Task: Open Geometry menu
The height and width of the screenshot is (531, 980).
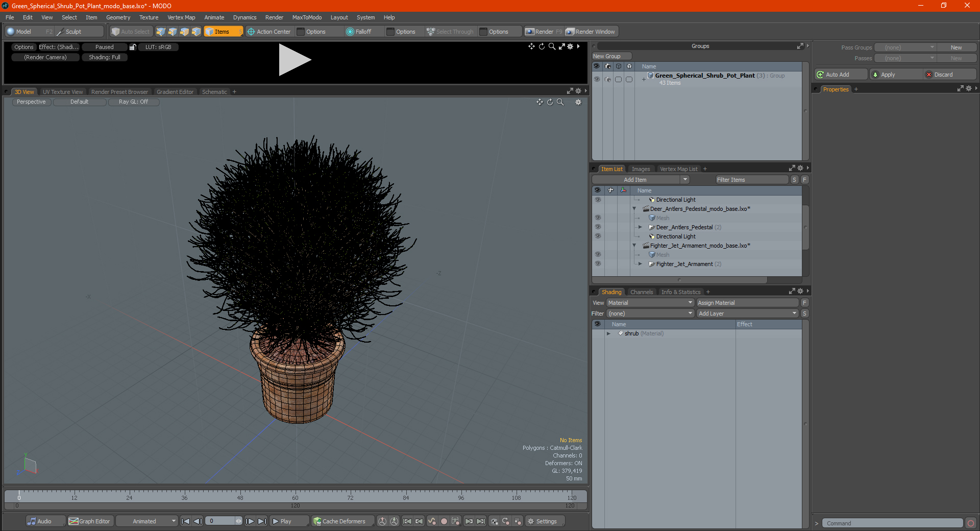Action: tap(118, 17)
